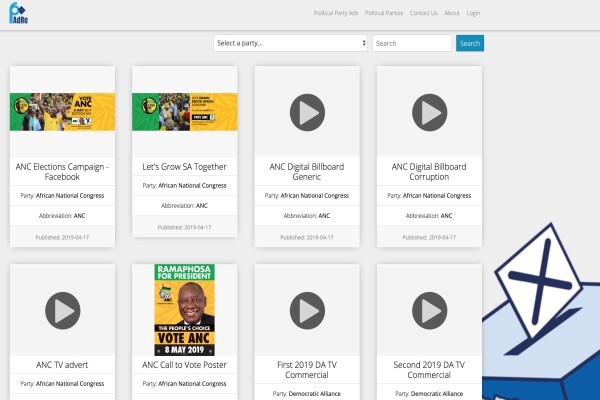Play the ANC TV advert video

coord(63,310)
